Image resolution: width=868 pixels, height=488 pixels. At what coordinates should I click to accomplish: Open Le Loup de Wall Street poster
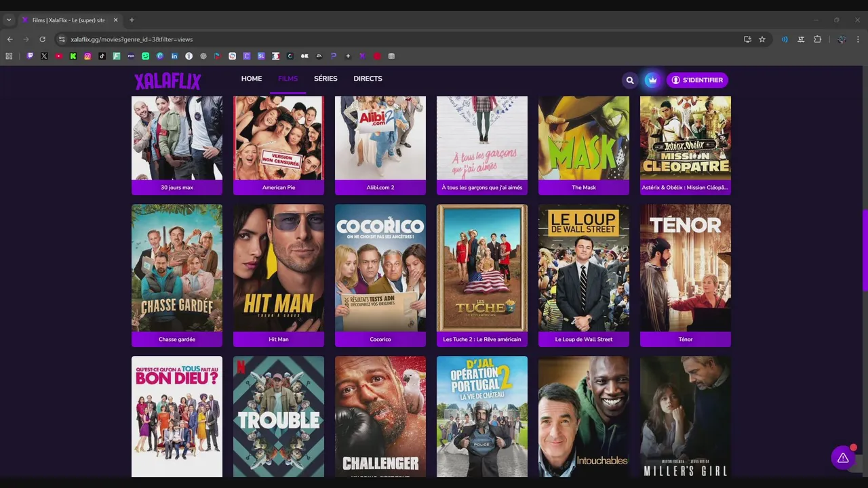pos(584,268)
